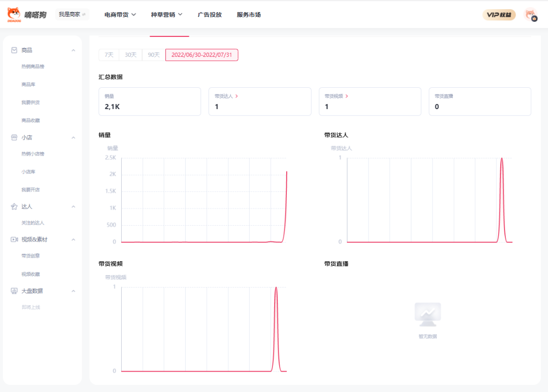548x392 pixels.
Task: Collapse the 小店 sidebar section chevron
Action: coord(74,137)
